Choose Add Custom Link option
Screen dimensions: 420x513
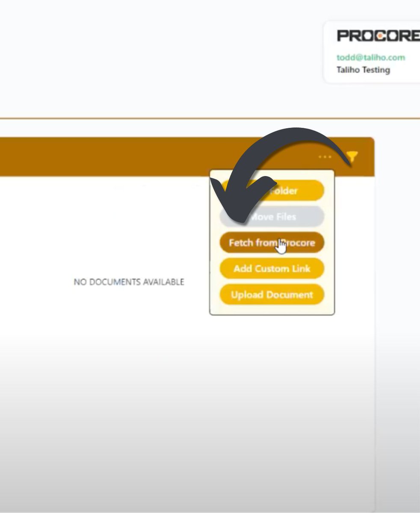(272, 269)
